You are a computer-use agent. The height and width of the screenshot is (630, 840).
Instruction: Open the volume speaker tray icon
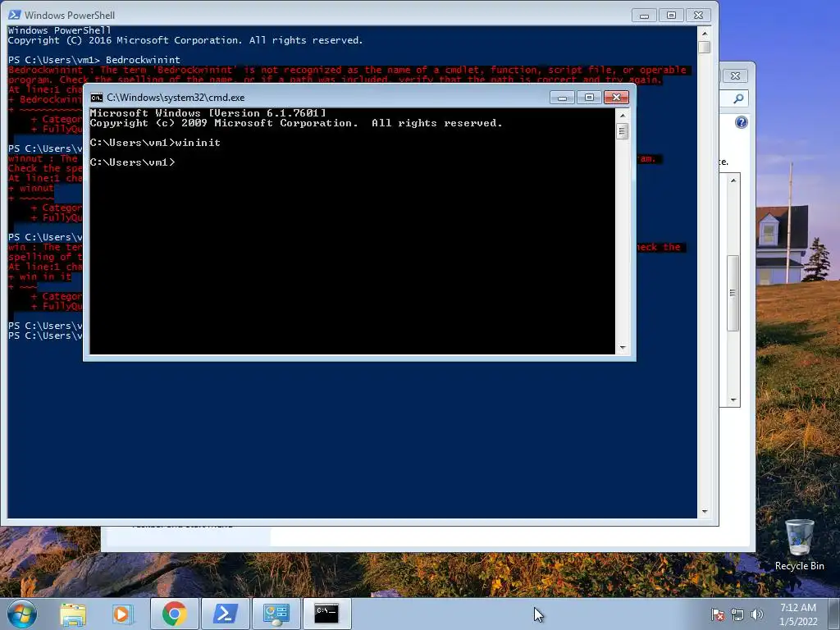[x=756, y=614]
